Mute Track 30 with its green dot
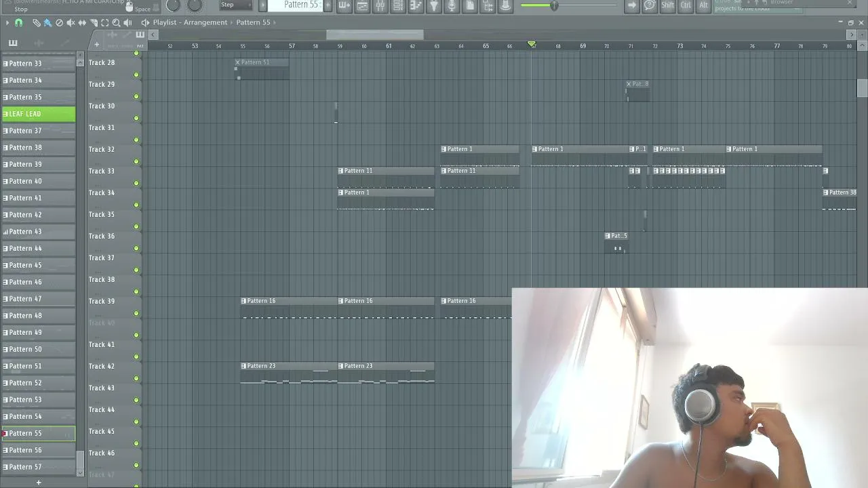The image size is (868, 488). [136, 118]
